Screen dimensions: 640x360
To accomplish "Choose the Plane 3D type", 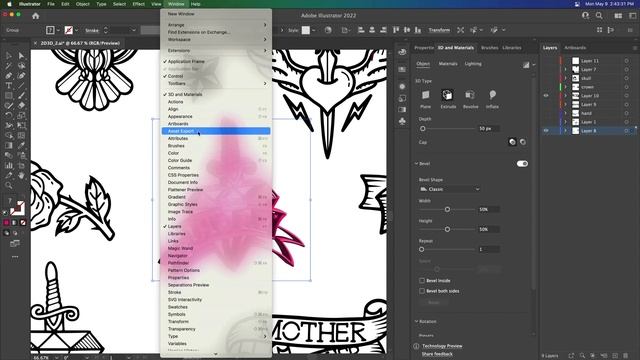I will [425, 95].
